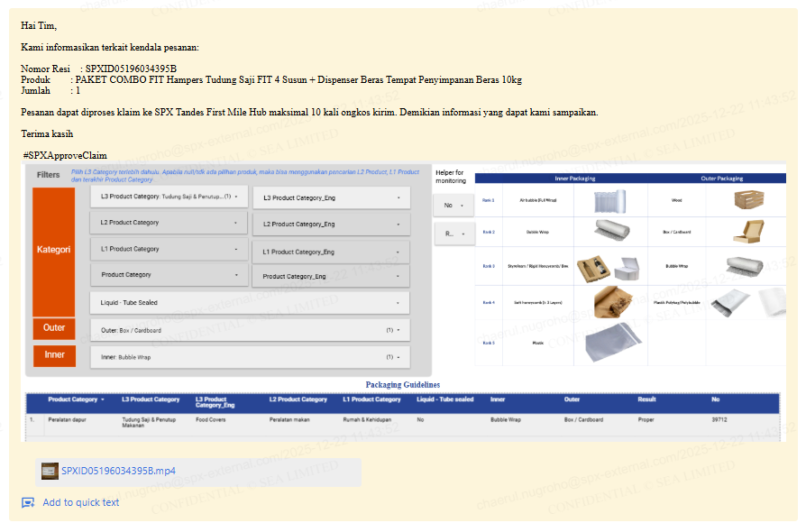
Task: Click the quick text speech-bubble icon
Action: click(x=28, y=503)
